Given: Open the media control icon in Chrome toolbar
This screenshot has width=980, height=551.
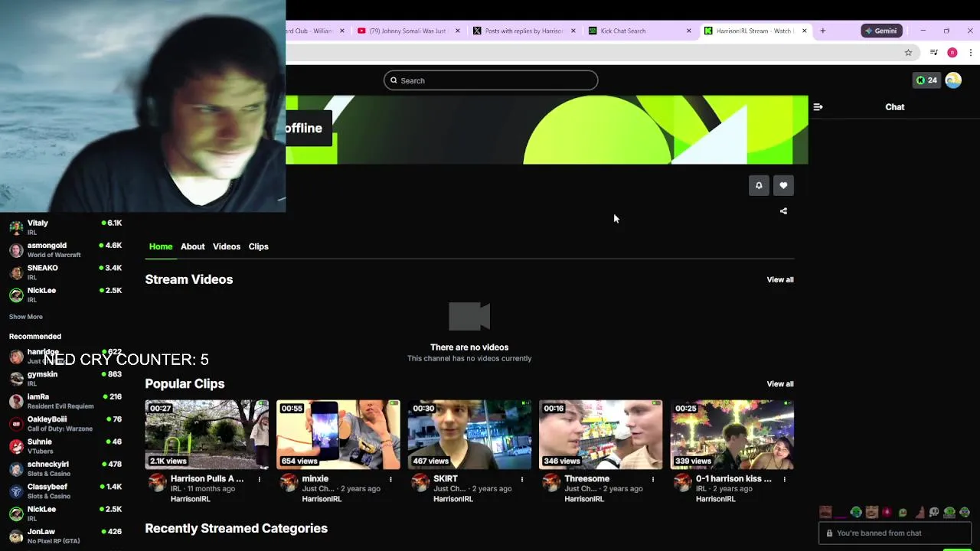Looking at the screenshot, I should coord(934,53).
